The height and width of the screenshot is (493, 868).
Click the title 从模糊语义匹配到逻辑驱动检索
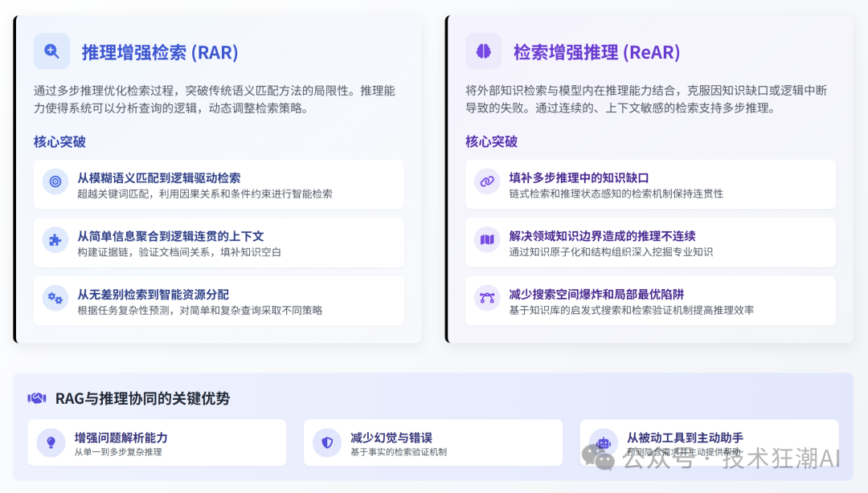(x=159, y=177)
